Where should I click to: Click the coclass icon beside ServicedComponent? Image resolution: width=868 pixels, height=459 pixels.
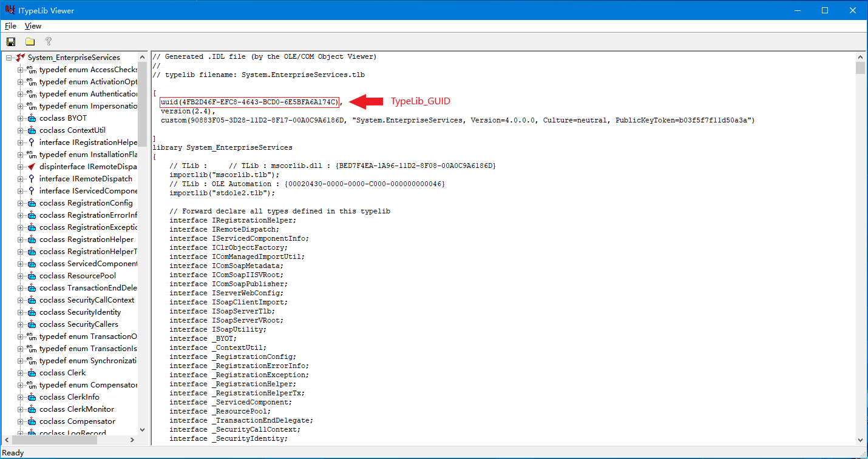pyautogui.click(x=32, y=264)
